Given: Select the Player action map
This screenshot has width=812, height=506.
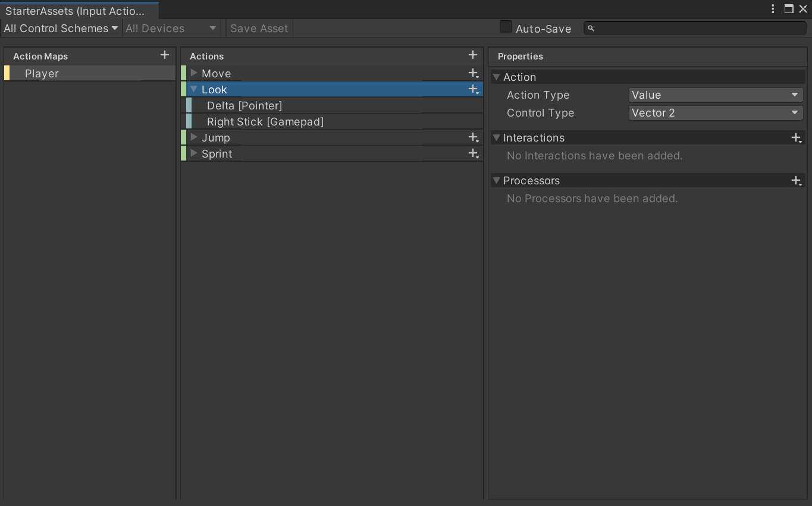Looking at the screenshot, I should [x=90, y=73].
